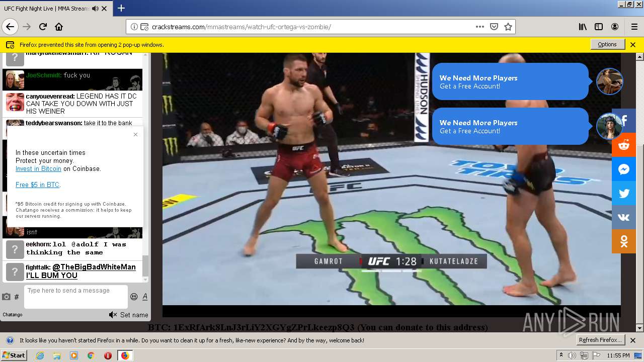Follow the Invest in Bitcoin link
This screenshot has width=644, height=362.
point(38,169)
